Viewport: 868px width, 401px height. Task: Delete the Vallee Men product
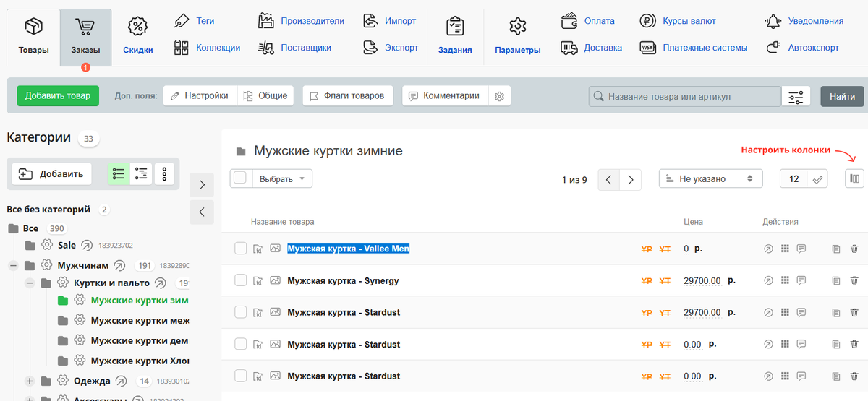854,249
